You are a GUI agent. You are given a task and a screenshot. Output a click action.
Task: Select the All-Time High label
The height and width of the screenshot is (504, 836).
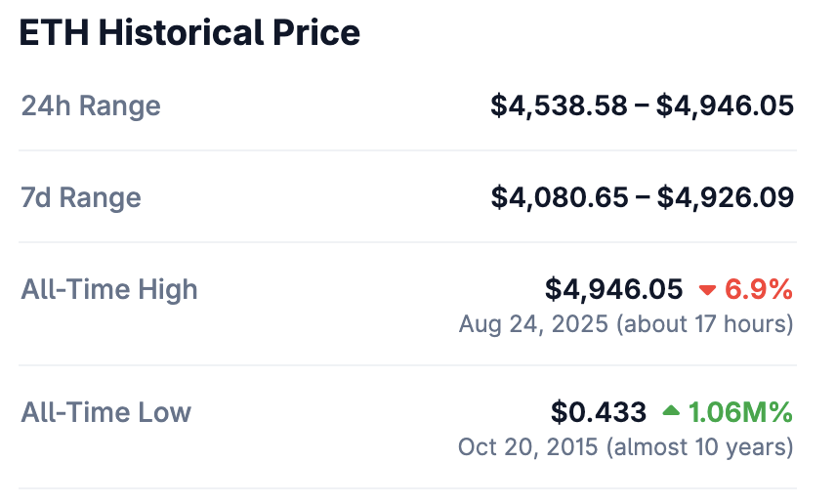(x=109, y=290)
